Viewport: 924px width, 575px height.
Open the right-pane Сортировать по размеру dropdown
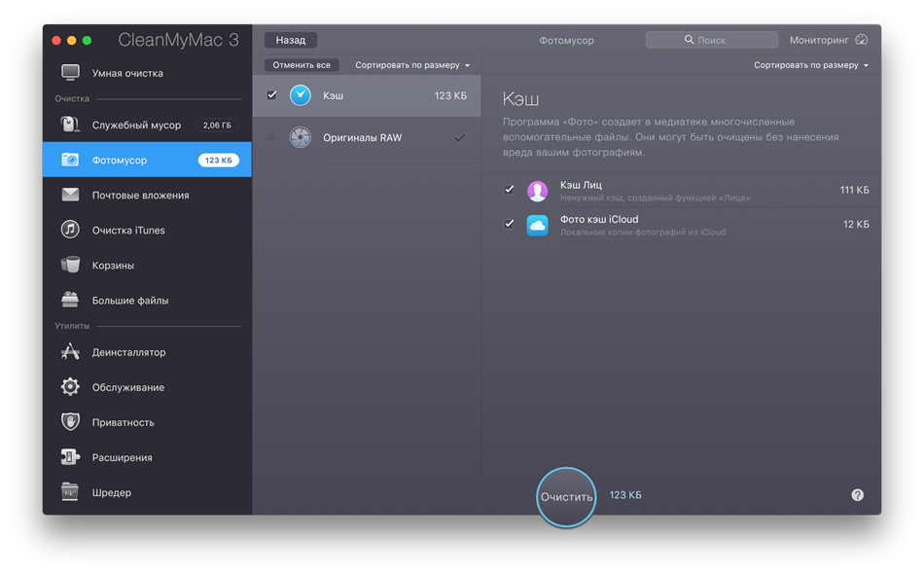point(811,65)
